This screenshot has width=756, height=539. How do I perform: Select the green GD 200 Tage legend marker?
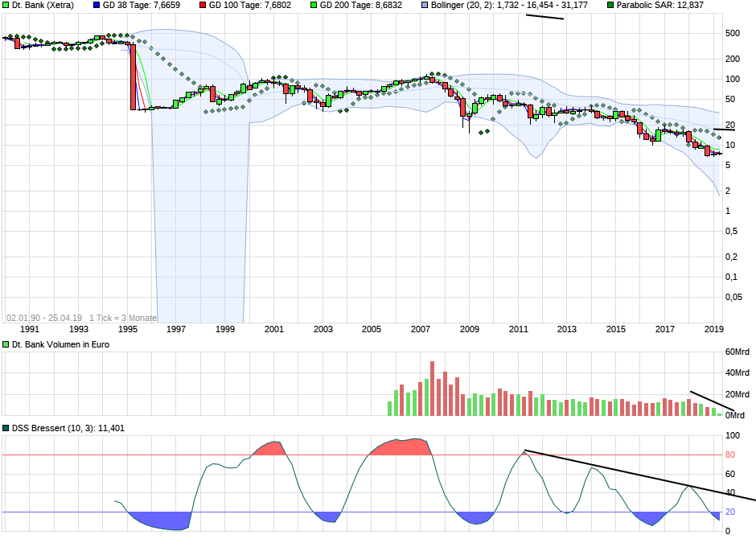[x=312, y=6]
